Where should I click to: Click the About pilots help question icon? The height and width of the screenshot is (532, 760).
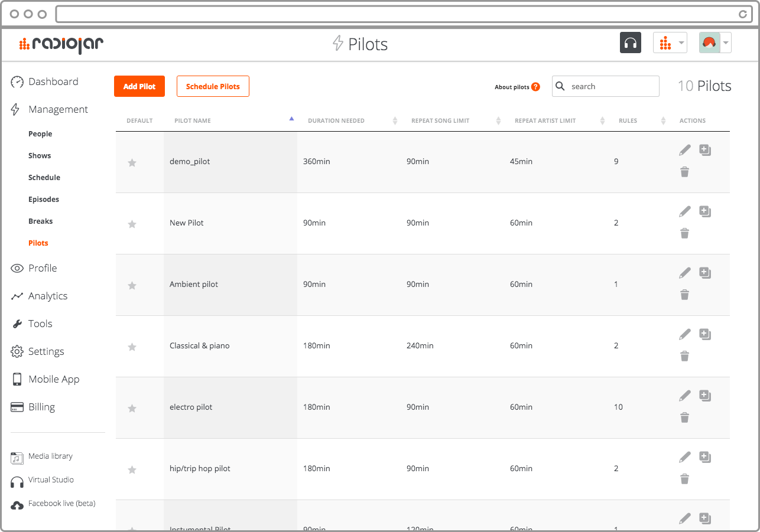535,87
